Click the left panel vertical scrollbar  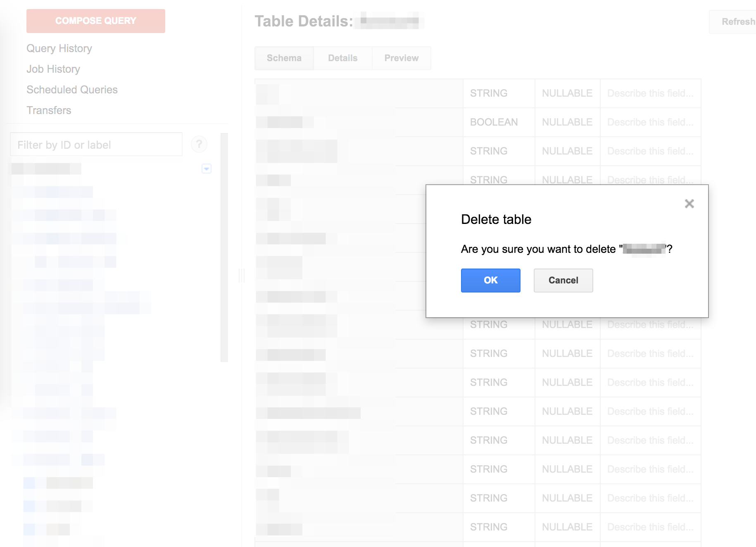[x=224, y=248]
